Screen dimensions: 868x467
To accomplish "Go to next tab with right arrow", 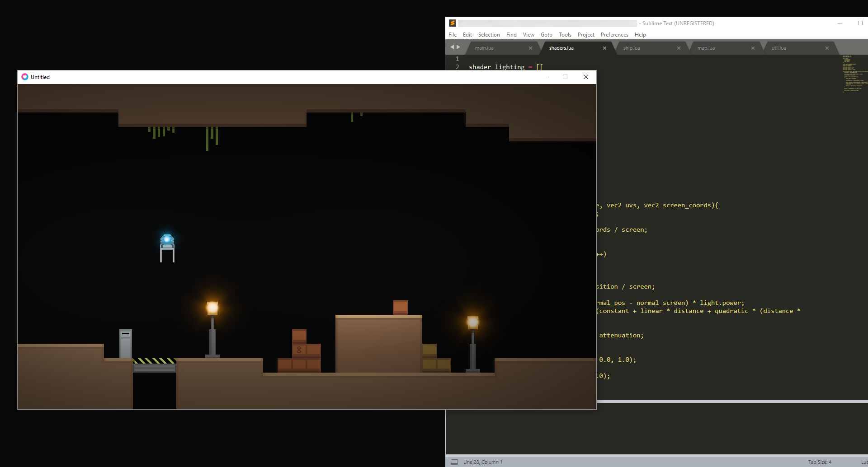I will tap(458, 47).
